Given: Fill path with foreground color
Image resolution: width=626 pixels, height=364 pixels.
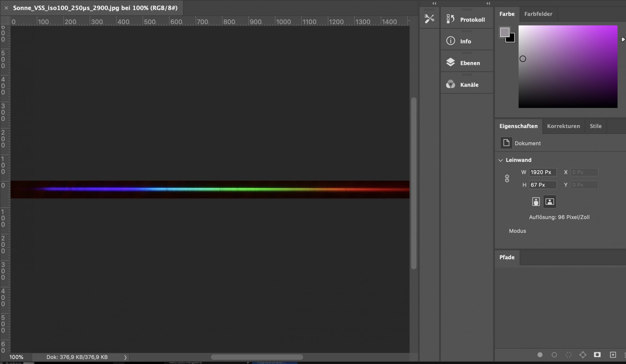Looking at the screenshot, I should [x=540, y=355].
